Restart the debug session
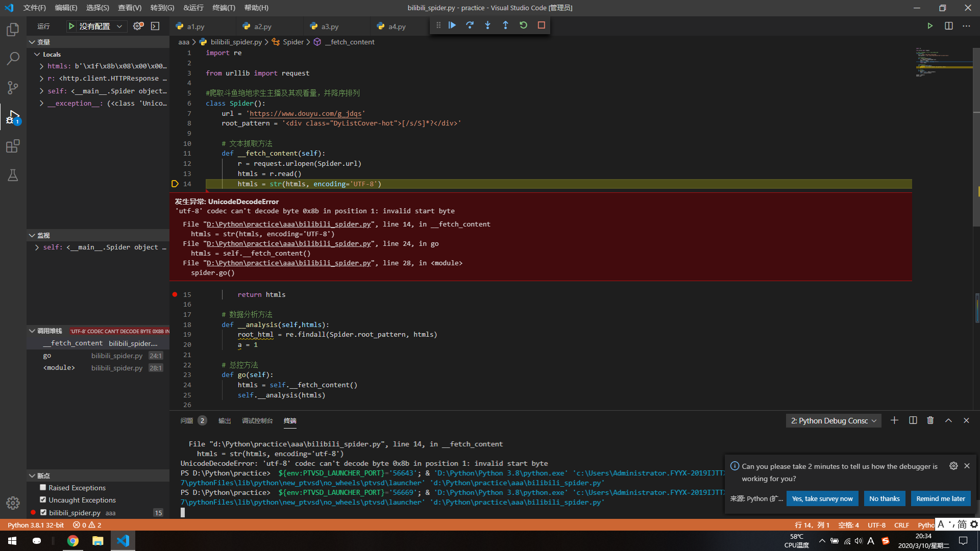980x551 pixels. pyautogui.click(x=523, y=25)
